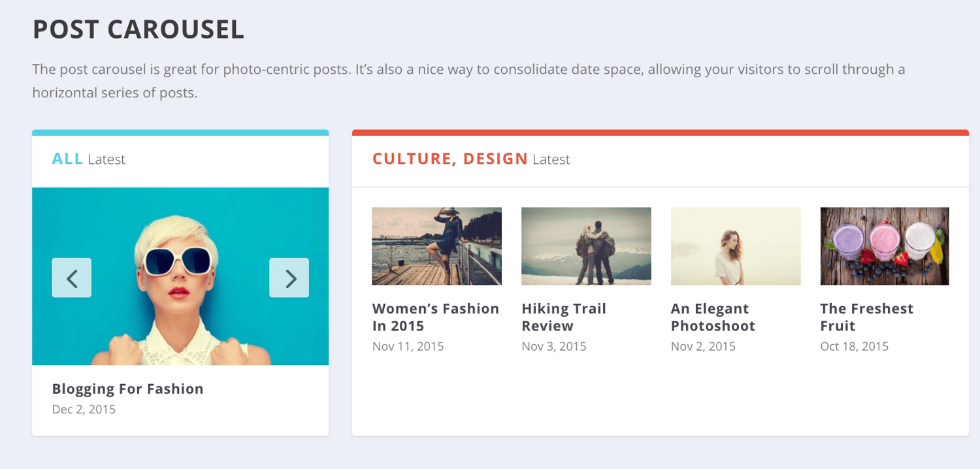Viewport: 980px width, 469px height.
Task: Go to An Elegant Photoshoot post
Action: pyautogui.click(x=713, y=317)
